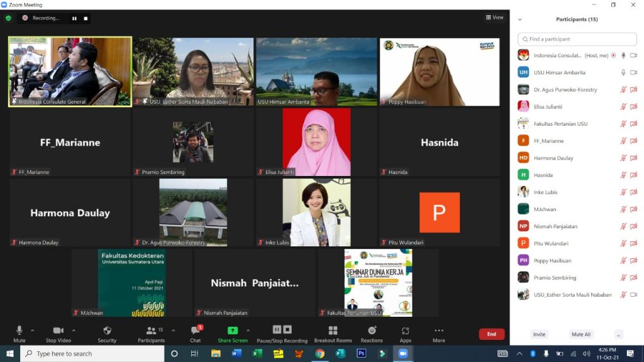Collapse the Participants panel chevron

click(519, 19)
